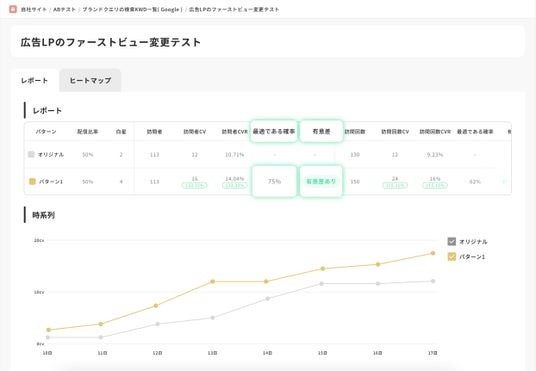This screenshot has width=536, height=371.
Task: Toggle the パターン1 legend checkbox
Action: (452, 256)
